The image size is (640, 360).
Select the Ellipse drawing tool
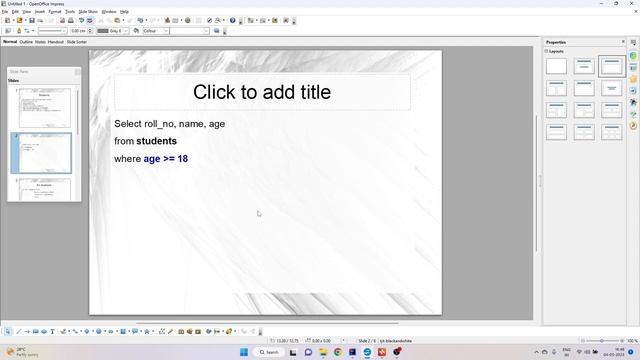[44, 331]
